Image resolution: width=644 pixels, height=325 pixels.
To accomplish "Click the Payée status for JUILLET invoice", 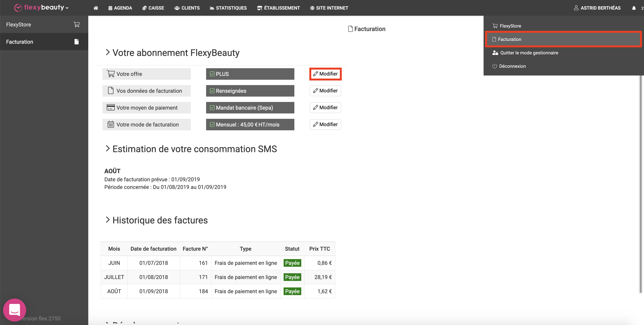I will (x=292, y=277).
